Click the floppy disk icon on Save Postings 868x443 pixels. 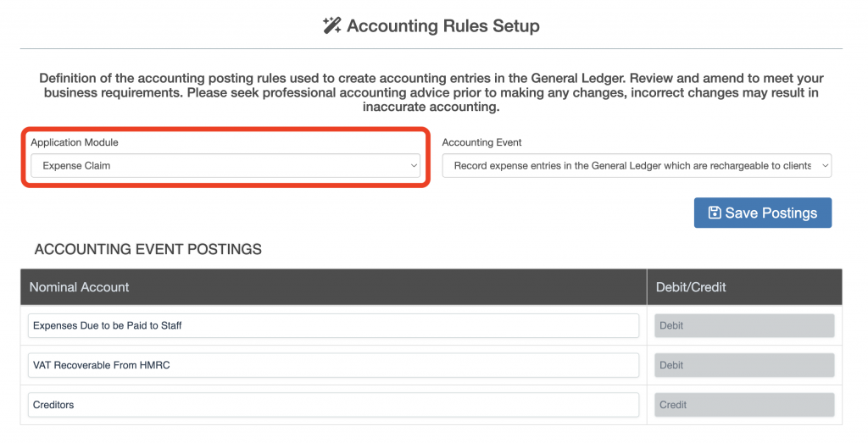pos(715,213)
